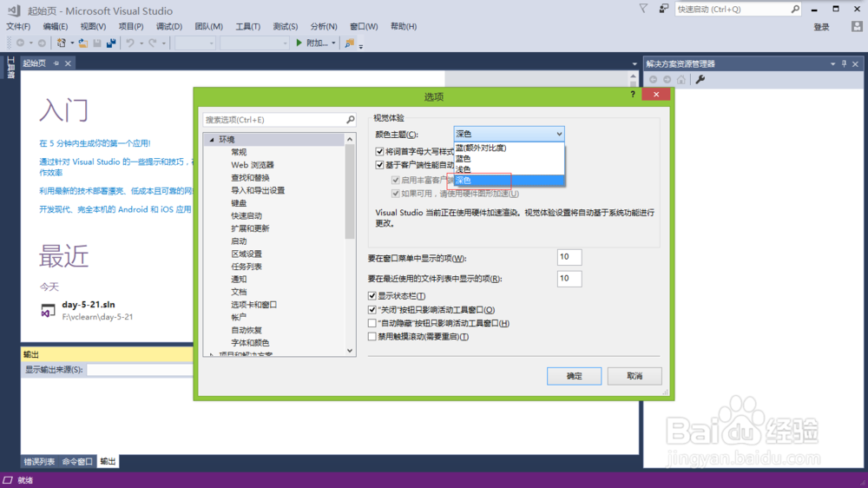
Task: Open the Undo history dropdown arrow
Action: (141, 43)
